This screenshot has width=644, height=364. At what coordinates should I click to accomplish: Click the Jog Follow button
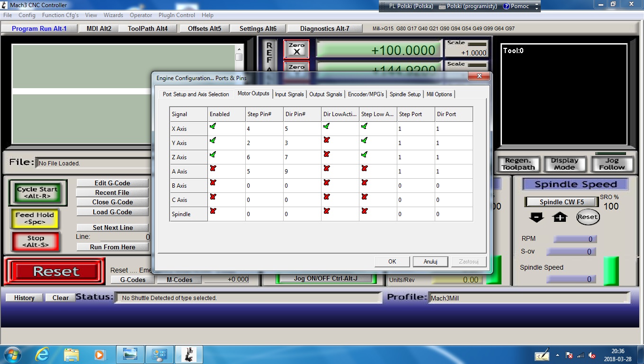(612, 164)
